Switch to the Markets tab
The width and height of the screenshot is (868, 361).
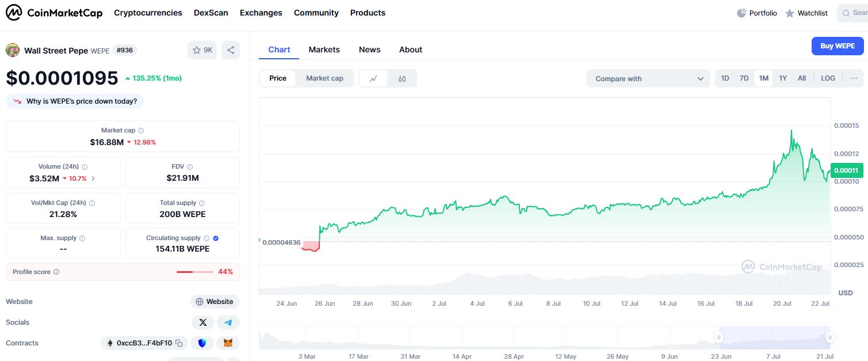[x=324, y=50]
